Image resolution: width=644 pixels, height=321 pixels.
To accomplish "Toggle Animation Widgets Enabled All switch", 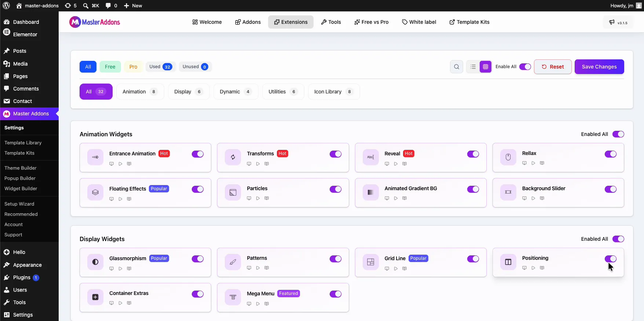I will point(618,134).
